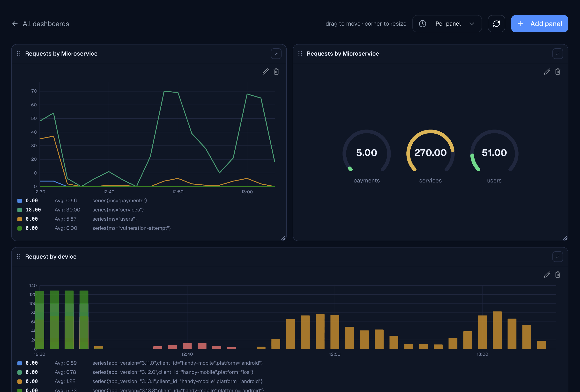Expand the Request by device panel to fullscreen

558,257
